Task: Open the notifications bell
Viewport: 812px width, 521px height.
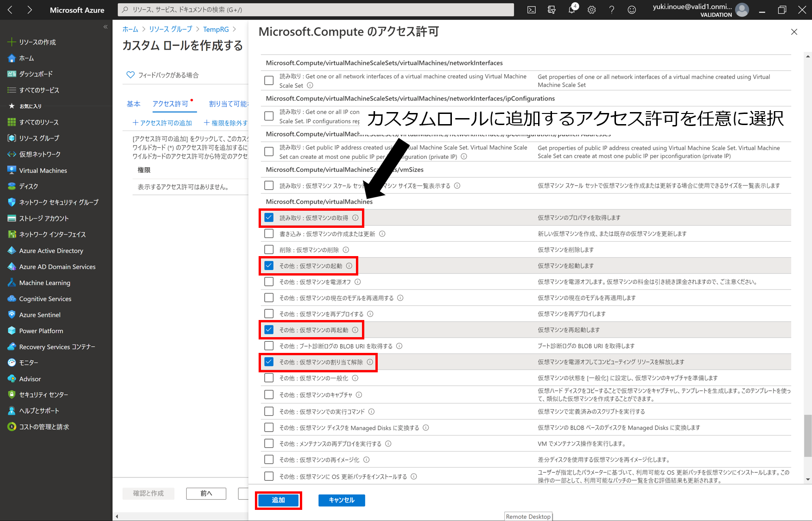Action: point(572,10)
